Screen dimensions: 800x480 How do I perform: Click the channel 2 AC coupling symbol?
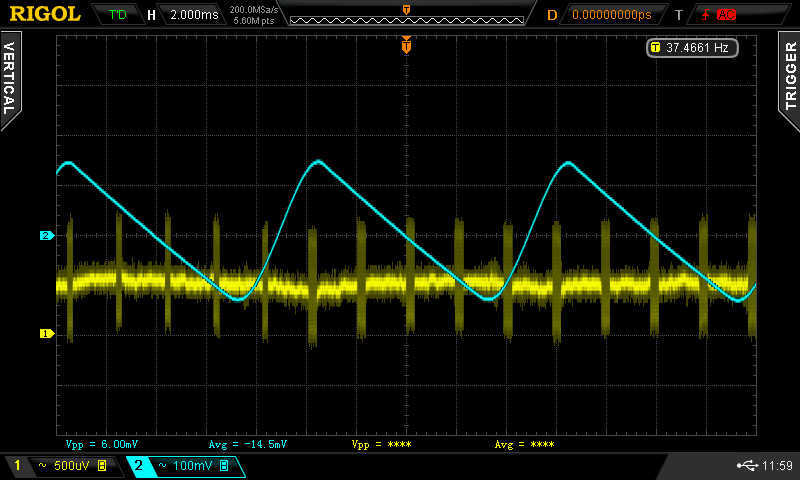[x=162, y=466]
